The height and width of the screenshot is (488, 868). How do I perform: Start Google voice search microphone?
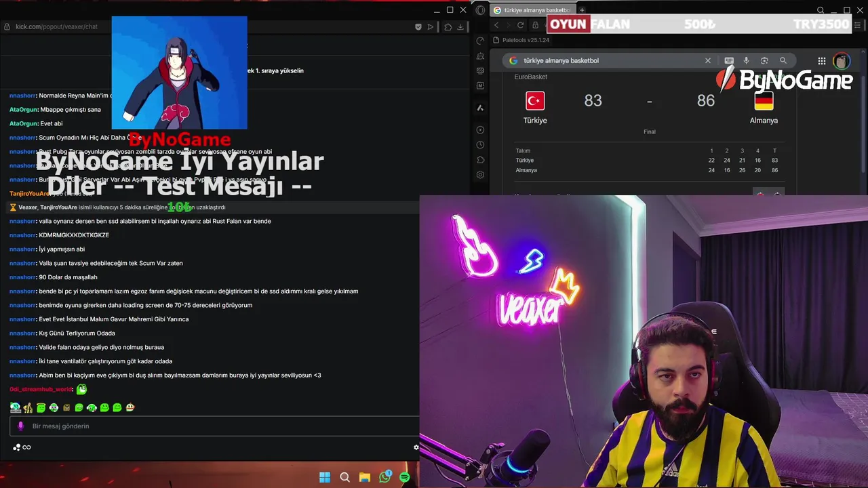(x=746, y=60)
